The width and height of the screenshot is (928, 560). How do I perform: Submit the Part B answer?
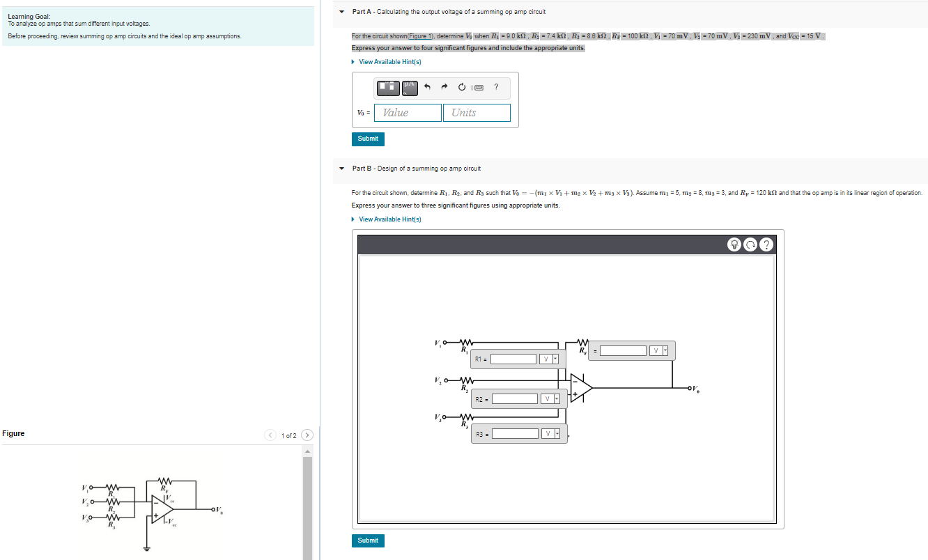[368, 540]
